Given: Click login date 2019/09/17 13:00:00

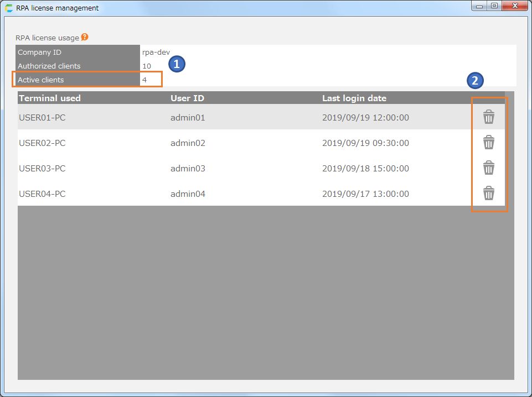Looking at the screenshot, I should [365, 194].
